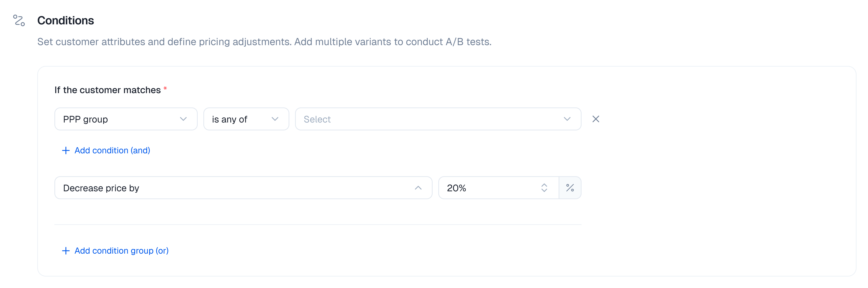Click the 'Add condition (and)' link
Viewport: 868px width, 288px height.
[112, 150]
